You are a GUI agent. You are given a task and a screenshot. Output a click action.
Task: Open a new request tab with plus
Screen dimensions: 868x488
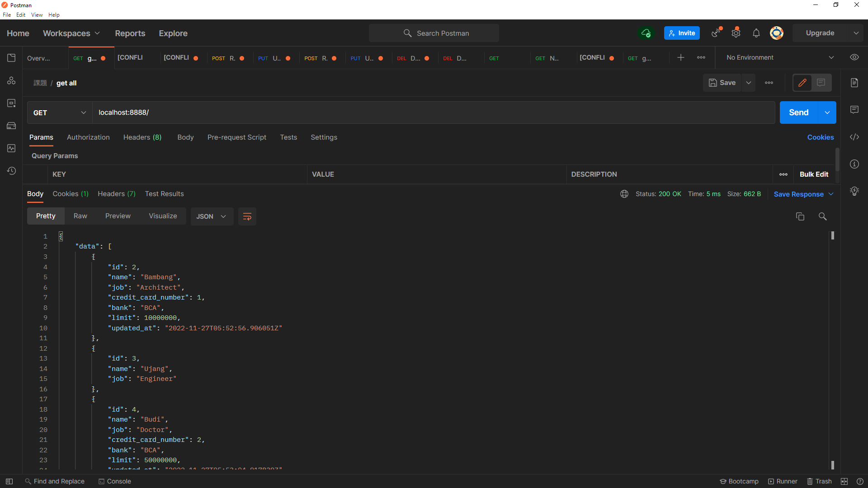pos(681,57)
